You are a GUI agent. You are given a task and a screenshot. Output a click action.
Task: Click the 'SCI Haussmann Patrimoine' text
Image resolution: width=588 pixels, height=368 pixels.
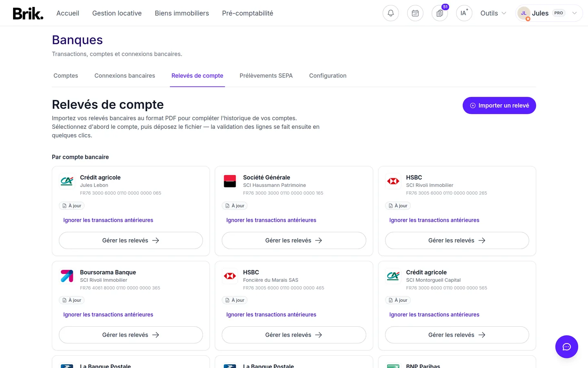tap(274, 185)
